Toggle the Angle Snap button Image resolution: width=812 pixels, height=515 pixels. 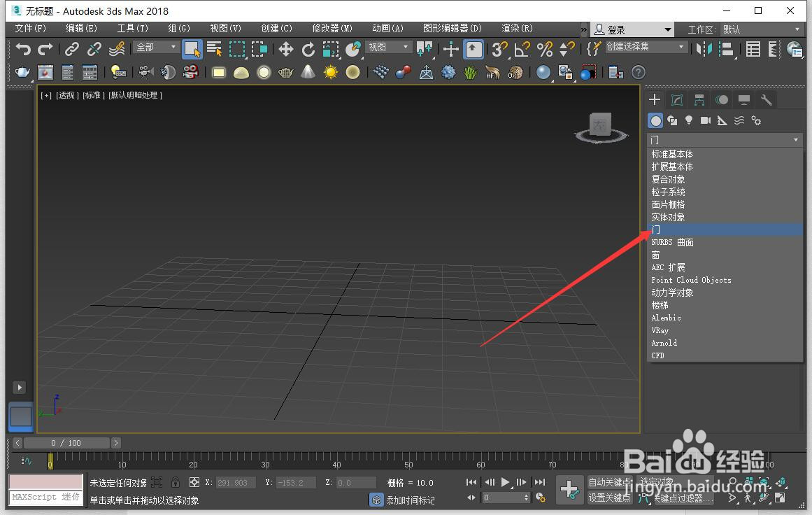click(x=522, y=49)
